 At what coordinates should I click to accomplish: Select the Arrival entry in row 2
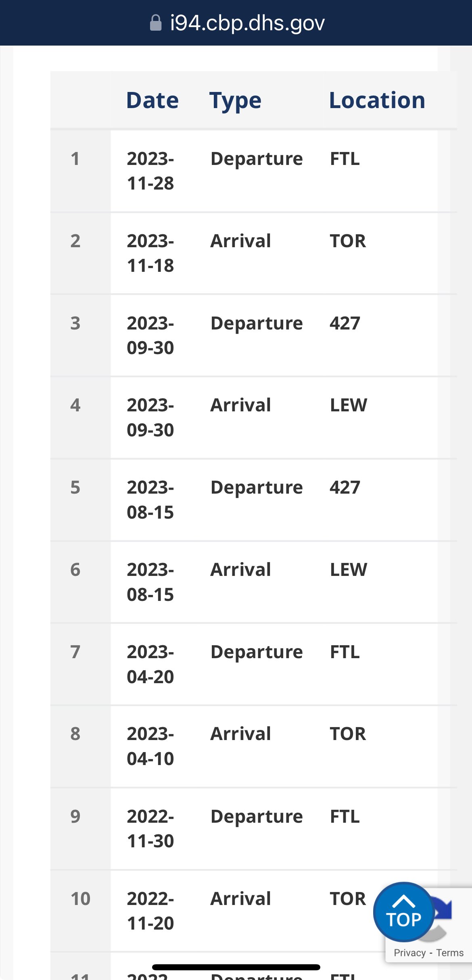tap(241, 241)
